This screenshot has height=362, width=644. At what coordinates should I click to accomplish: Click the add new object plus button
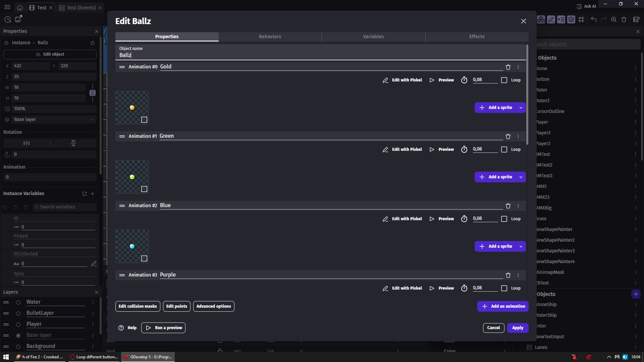tap(636, 294)
